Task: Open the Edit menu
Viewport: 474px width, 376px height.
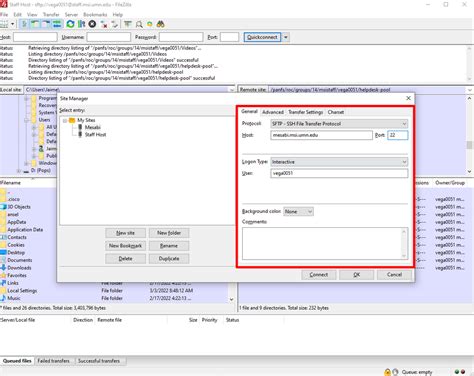Action: click(x=17, y=15)
